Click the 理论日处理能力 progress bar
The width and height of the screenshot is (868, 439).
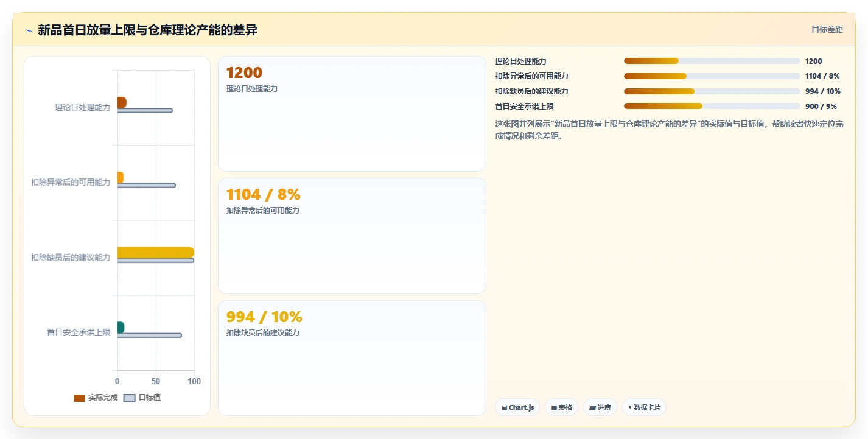click(x=712, y=61)
